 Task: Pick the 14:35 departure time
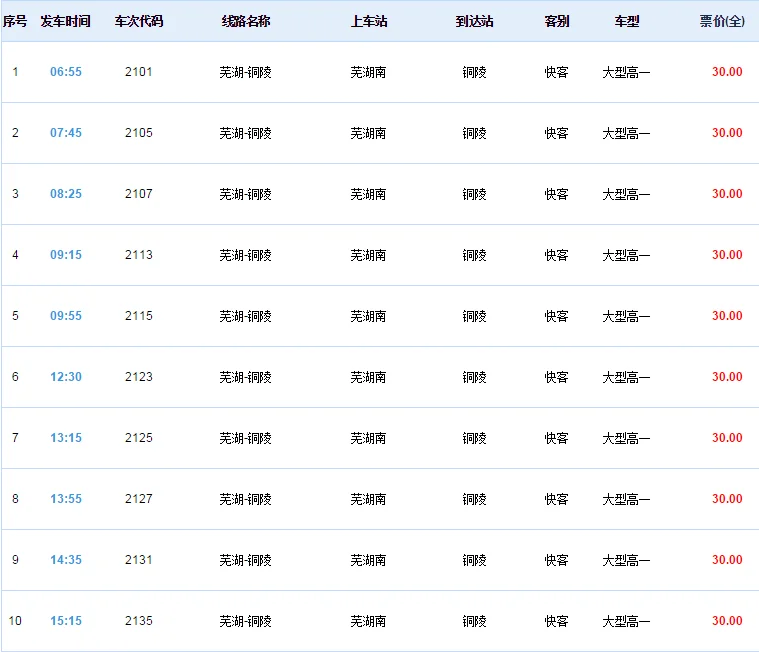pos(66,560)
